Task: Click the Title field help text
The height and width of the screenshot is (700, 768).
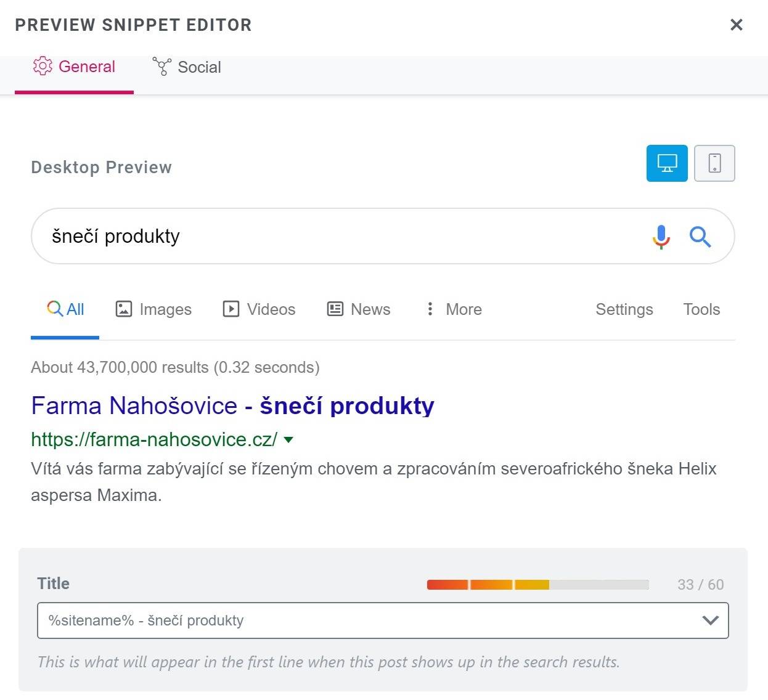Action: pyautogui.click(x=329, y=662)
